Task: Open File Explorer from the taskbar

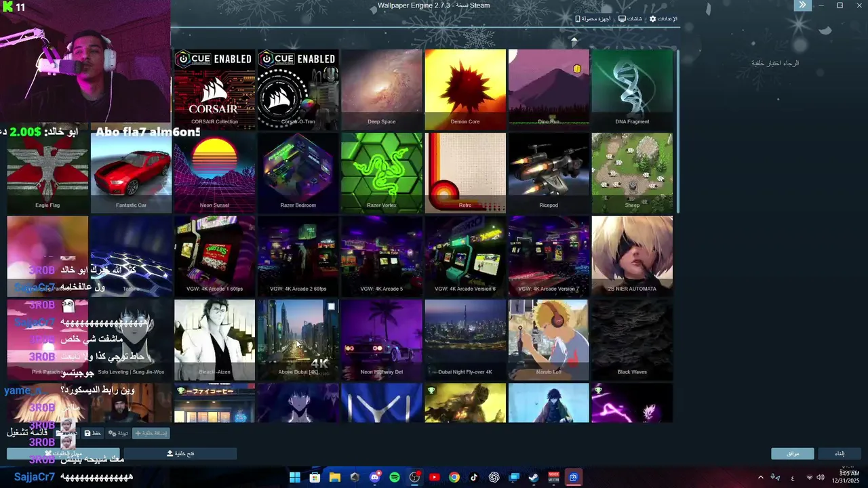Action: click(x=334, y=477)
